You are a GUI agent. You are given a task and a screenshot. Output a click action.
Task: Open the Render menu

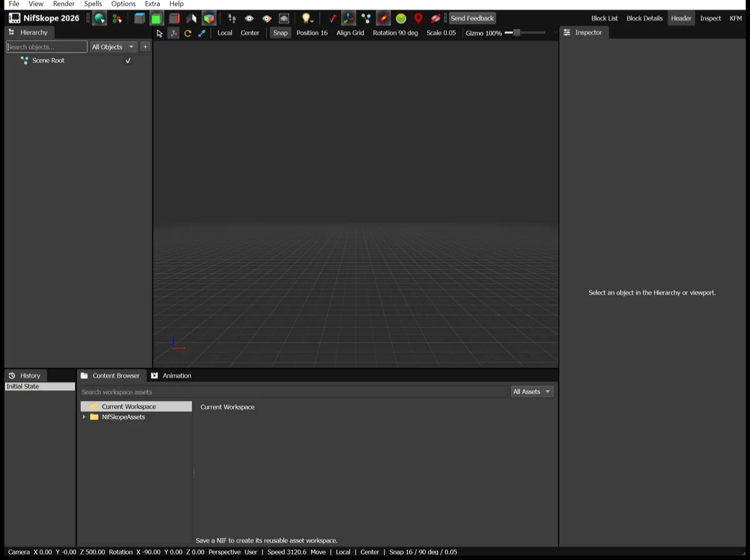[x=64, y=4]
